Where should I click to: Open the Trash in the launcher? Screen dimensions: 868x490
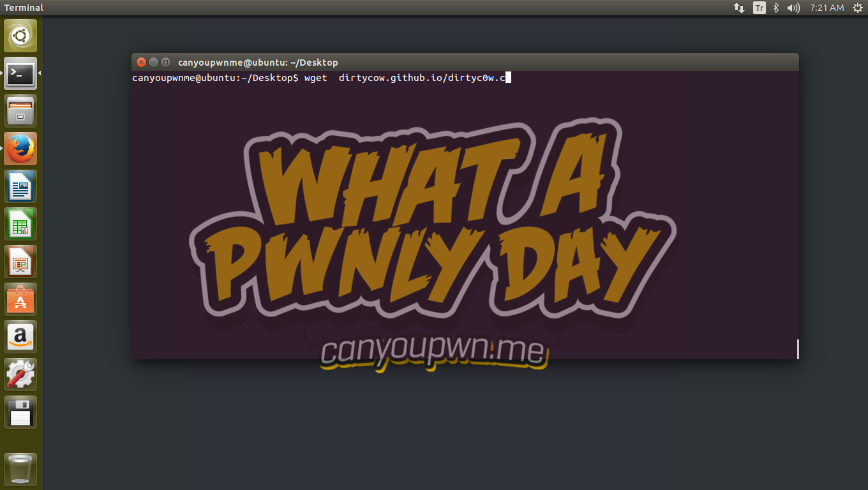coord(20,469)
